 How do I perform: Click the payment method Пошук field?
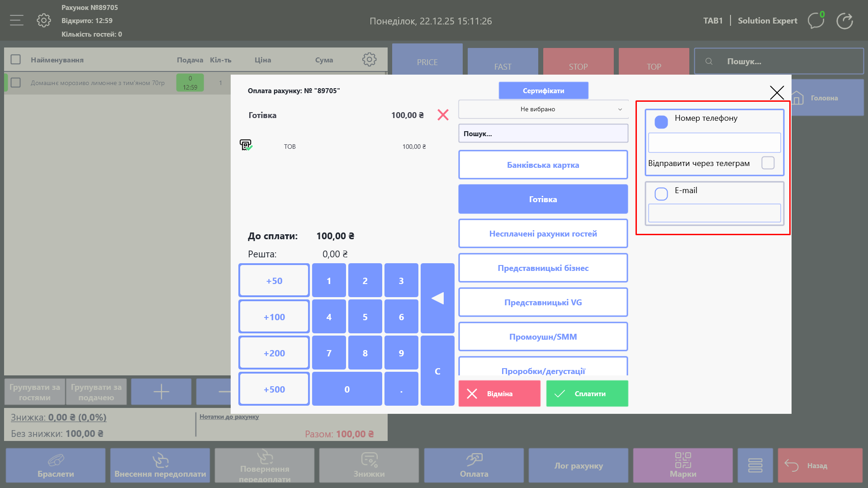point(543,134)
